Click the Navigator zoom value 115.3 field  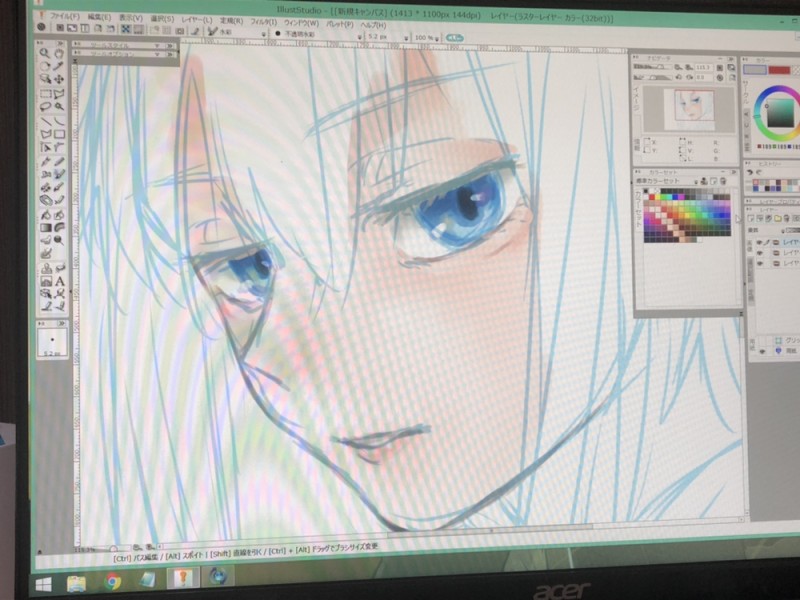(703, 67)
